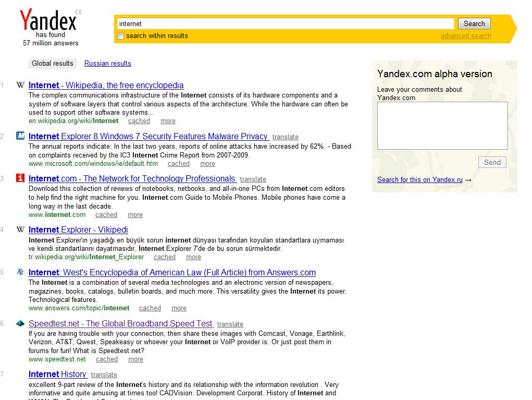This screenshot has width=532, height=400.
Task: Click the Search button
Action: [474, 23]
